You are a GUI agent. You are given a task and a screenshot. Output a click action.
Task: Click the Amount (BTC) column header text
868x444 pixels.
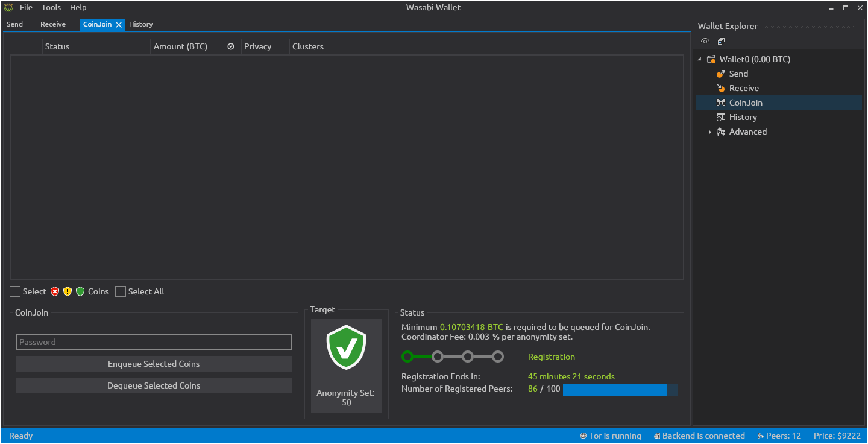coord(181,46)
